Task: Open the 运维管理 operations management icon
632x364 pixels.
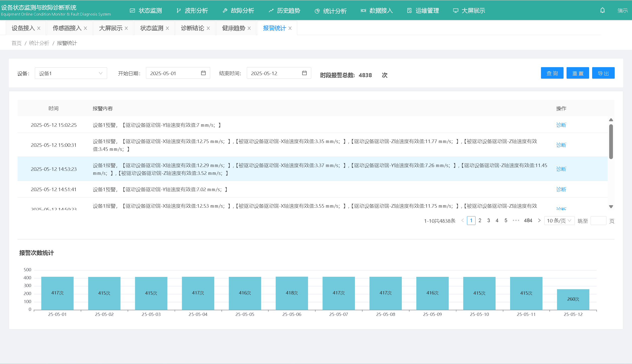Action: (409, 11)
